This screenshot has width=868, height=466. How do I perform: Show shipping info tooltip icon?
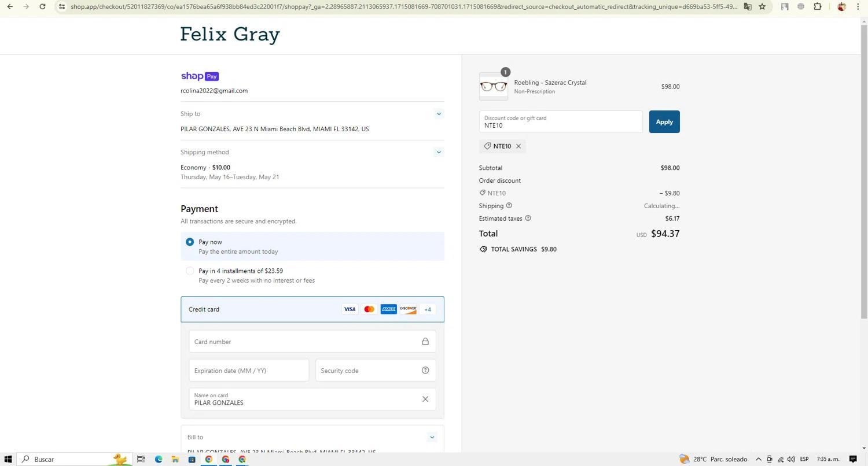(x=509, y=205)
